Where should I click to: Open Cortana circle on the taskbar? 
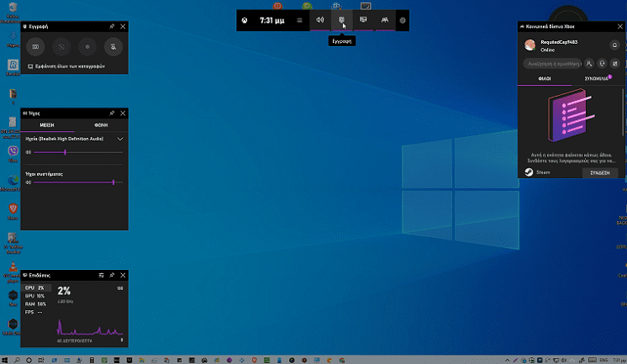[29, 360]
